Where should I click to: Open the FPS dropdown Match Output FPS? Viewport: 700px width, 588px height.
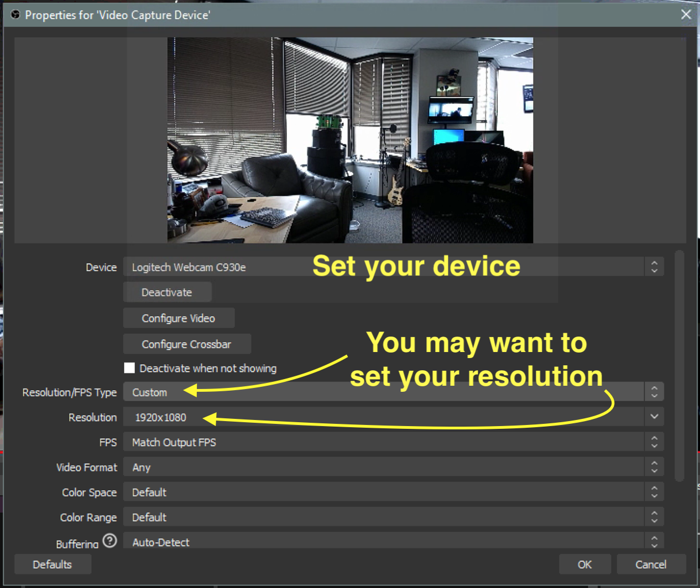coord(393,442)
